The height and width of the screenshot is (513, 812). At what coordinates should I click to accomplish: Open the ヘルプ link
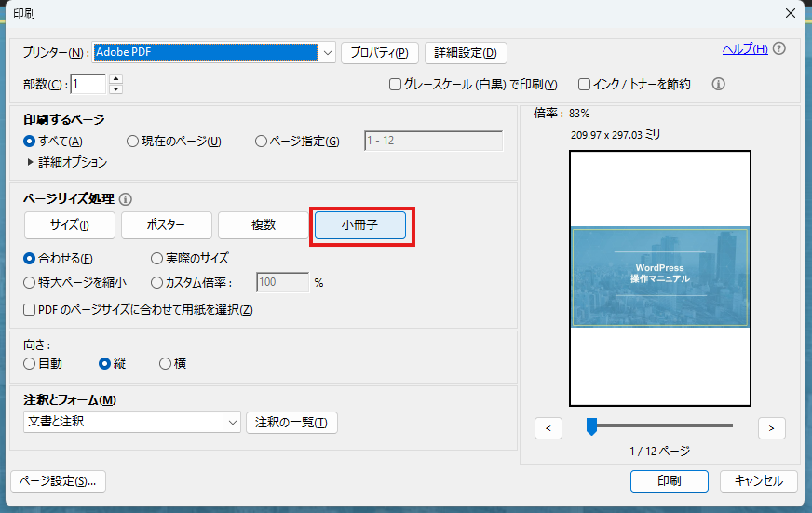[745, 48]
